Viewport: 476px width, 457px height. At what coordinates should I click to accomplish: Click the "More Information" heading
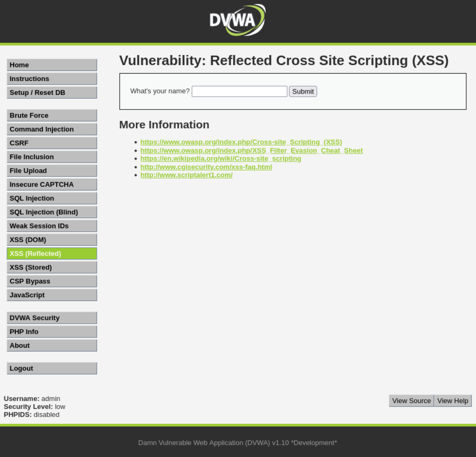(x=164, y=125)
